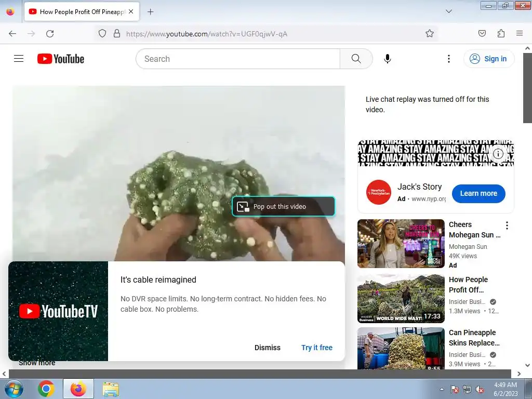Go to the YouTube home logo
The image size is (532, 399).
coord(61,59)
